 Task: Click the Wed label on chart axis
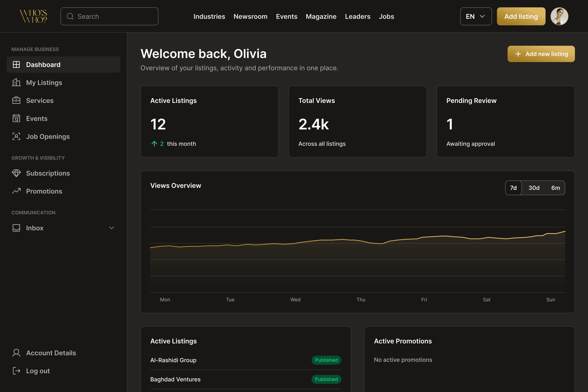click(295, 300)
